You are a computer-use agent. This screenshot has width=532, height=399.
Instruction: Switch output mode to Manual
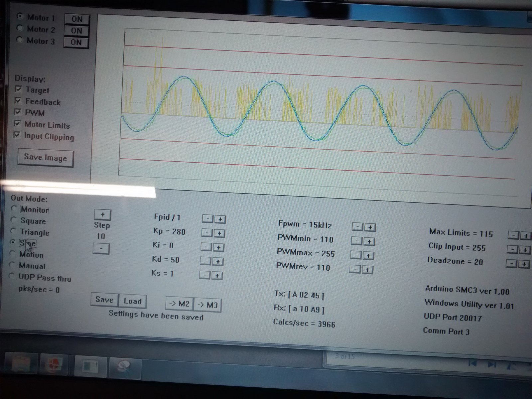point(12,265)
